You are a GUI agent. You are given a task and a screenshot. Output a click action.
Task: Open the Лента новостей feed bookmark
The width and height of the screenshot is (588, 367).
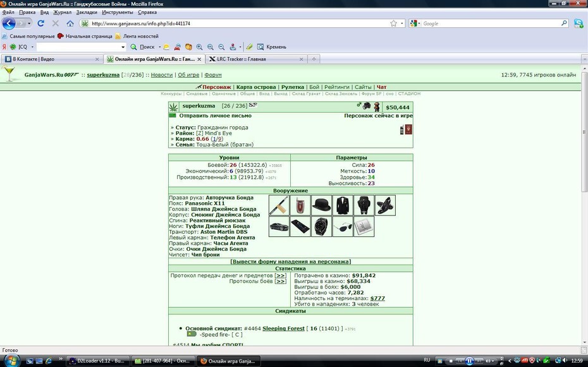tap(137, 37)
